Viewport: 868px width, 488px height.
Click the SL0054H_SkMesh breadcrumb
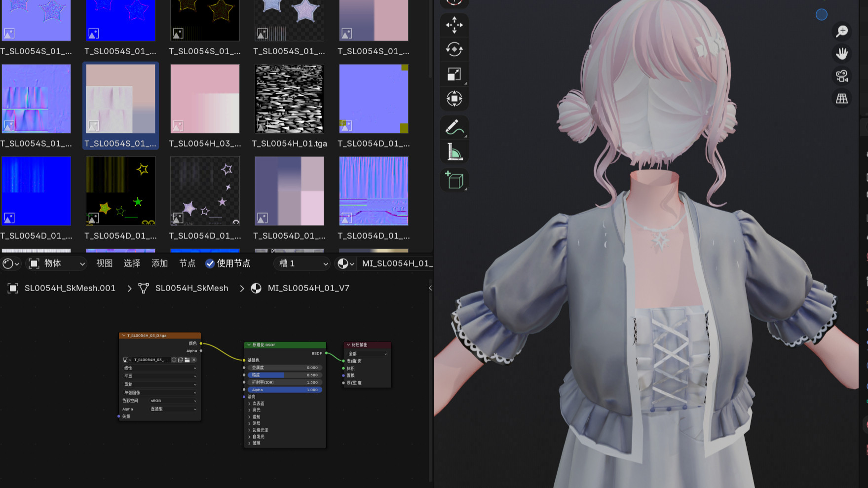coord(191,288)
